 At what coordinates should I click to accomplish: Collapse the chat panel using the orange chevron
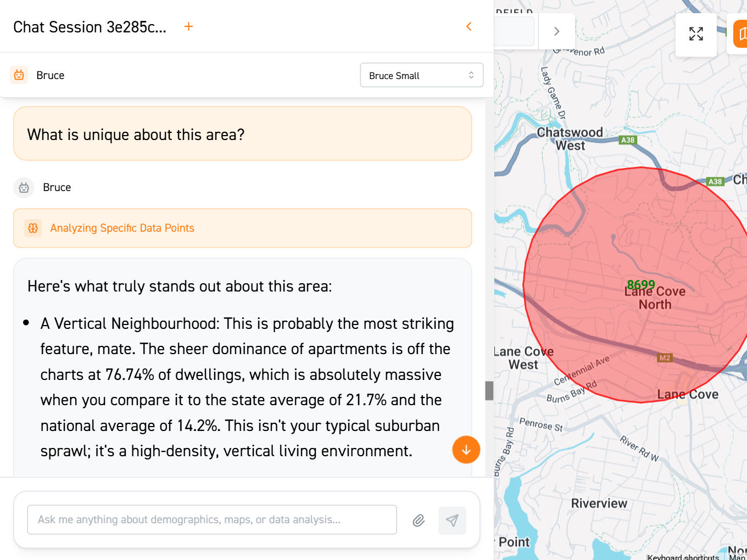pos(469,26)
